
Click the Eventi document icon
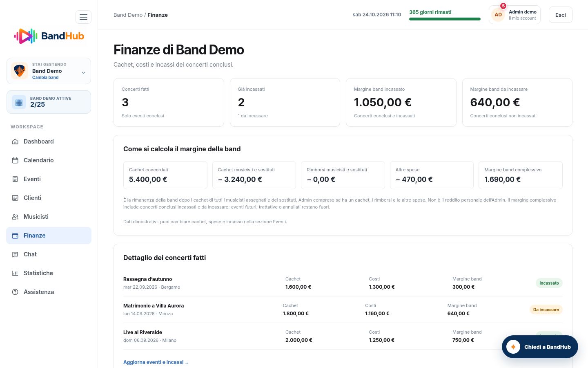click(15, 179)
